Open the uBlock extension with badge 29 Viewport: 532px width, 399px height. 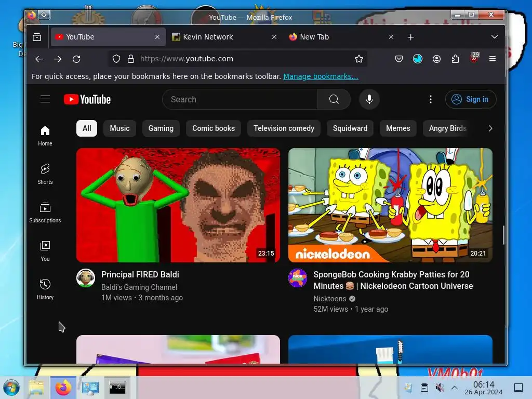coord(474,58)
